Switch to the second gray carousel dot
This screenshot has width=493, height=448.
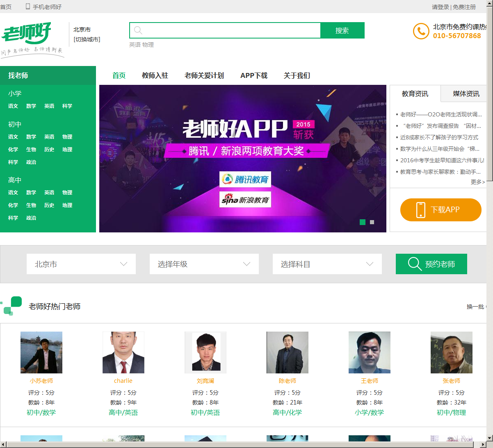coord(372,222)
